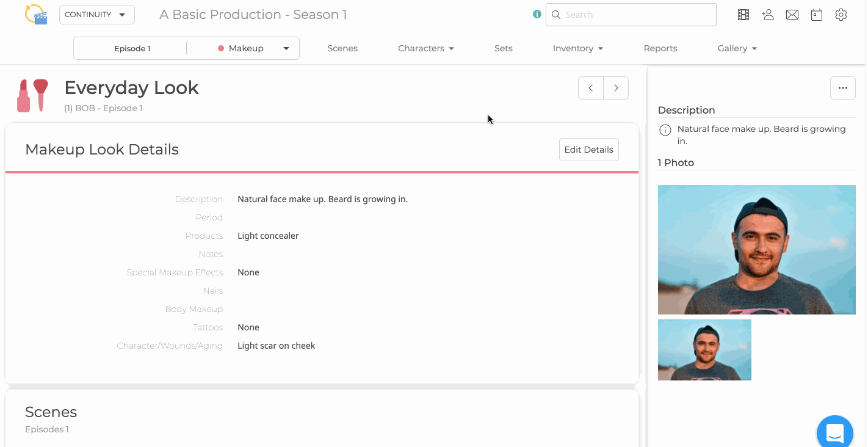Expand the Makeup department dropdown
The height and width of the screenshot is (447, 868).
(254, 48)
